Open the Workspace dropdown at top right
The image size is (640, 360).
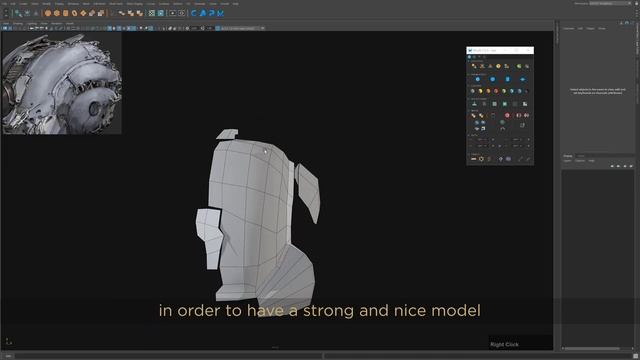(610, 3)
